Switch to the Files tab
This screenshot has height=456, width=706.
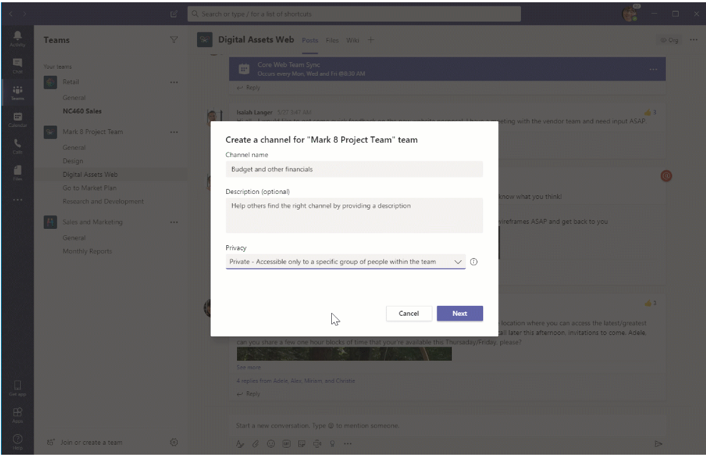pos(333,40)
